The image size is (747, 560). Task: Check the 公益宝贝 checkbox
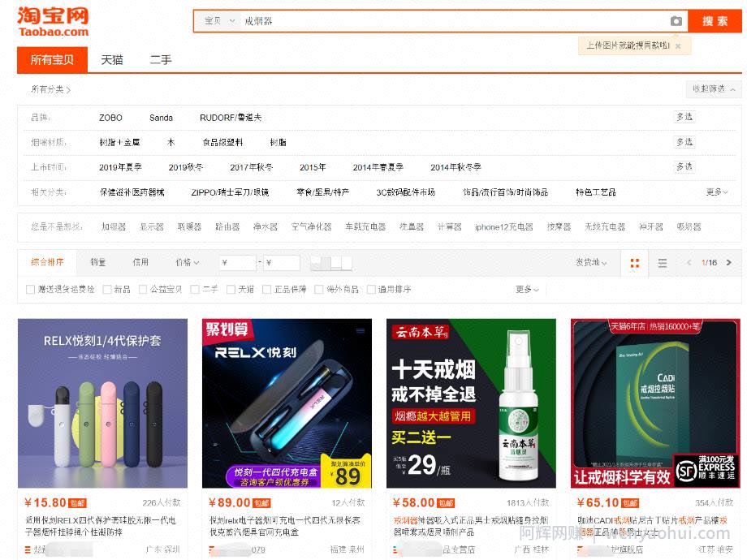point(142,290)
